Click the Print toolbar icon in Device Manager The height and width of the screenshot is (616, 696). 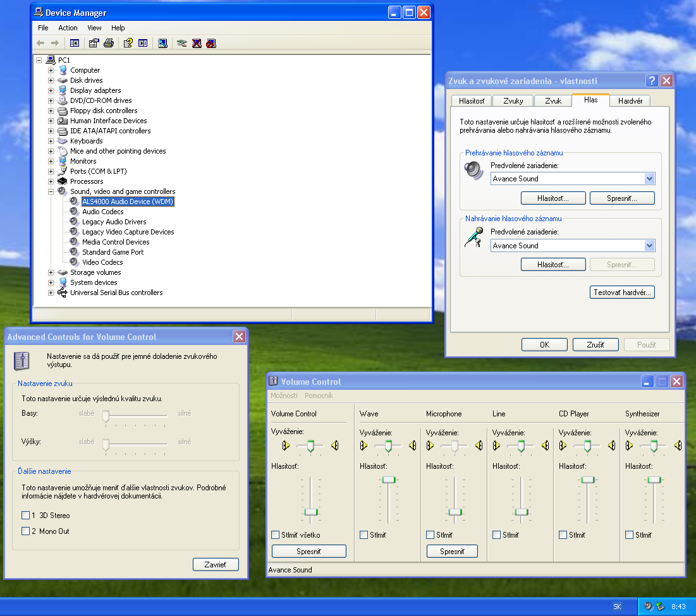click(108, 43)
